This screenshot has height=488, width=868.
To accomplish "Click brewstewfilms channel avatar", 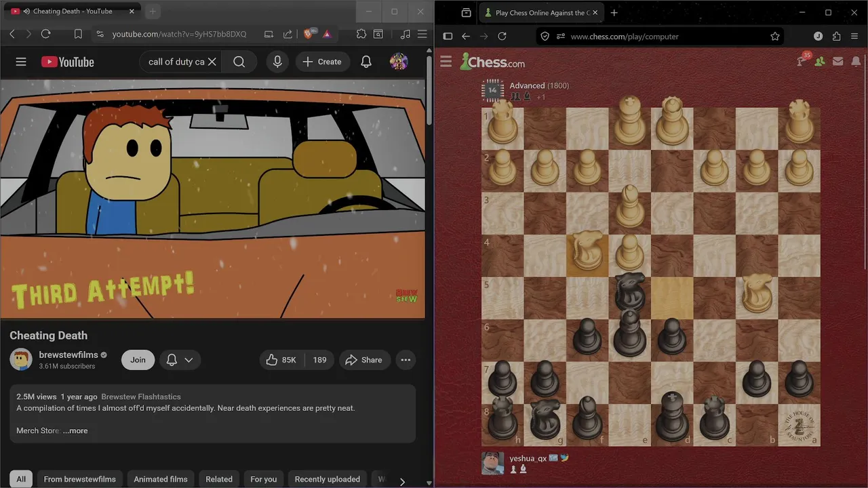I will tap(21, 359).
